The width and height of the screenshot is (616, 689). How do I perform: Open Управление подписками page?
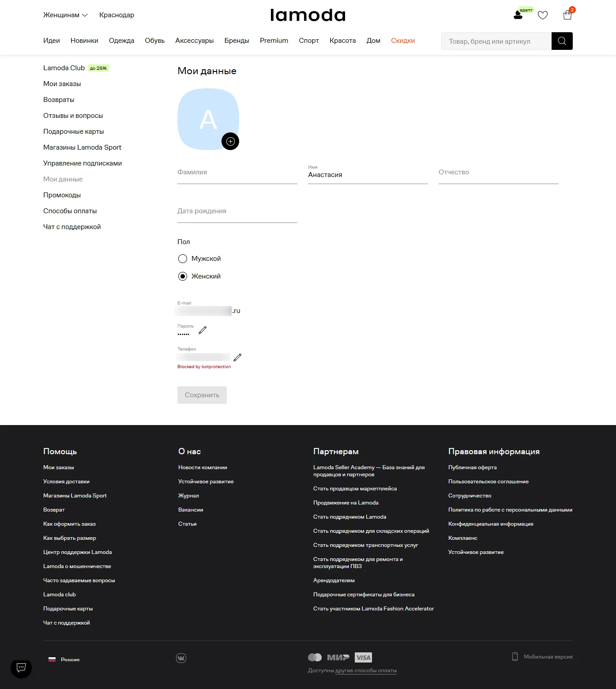tap(83, 163)
